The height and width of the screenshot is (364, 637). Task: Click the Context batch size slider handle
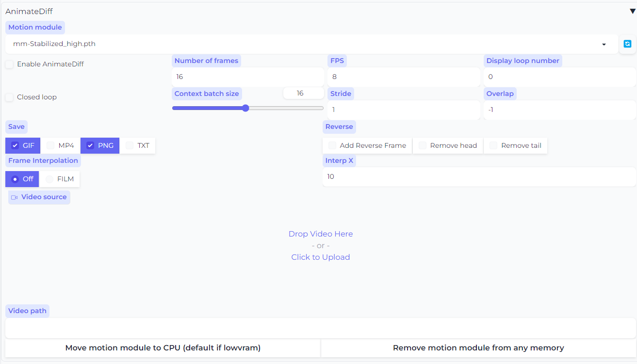click(x=245, y=108)
